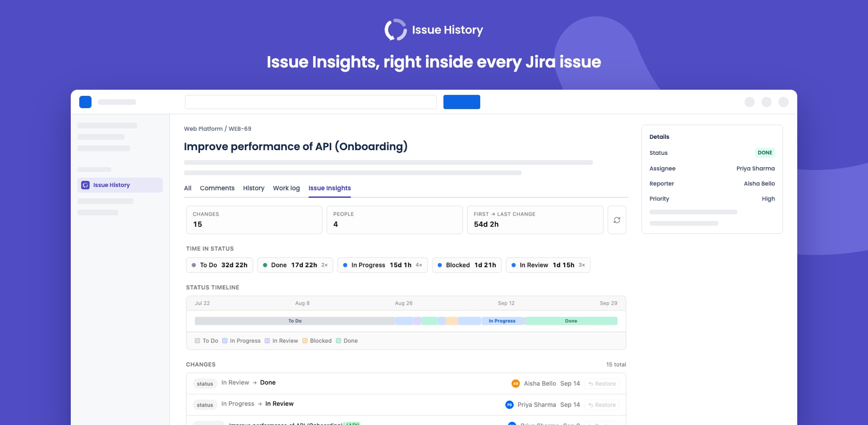Restore the In Review to Done change
This screenshot has width=868, height=425.
click(x=602, y=383)
